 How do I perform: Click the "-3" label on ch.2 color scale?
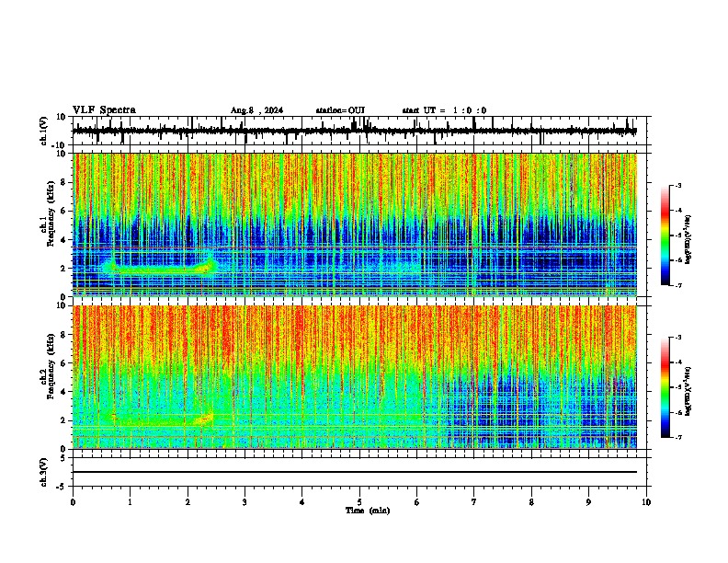click(677, 338)
